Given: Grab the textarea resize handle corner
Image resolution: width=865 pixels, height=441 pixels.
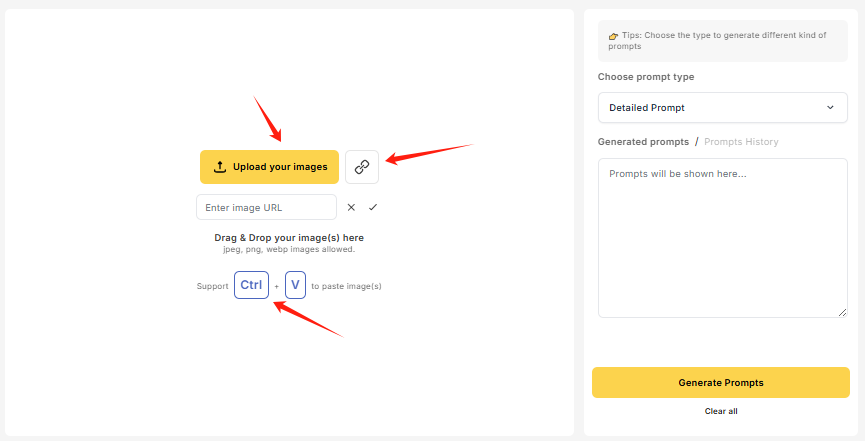Looking at the screenshot, I should 842,312.
